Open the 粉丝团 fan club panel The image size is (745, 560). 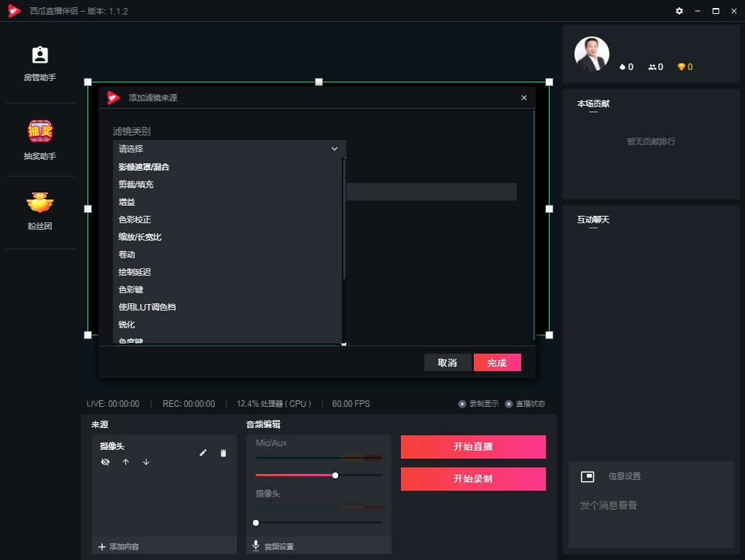coord(39,211)
